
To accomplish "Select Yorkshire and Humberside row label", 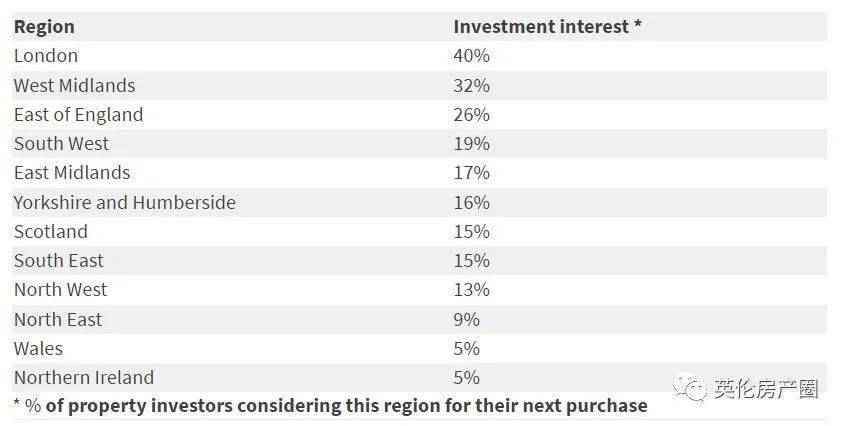I will pos(124,203).
